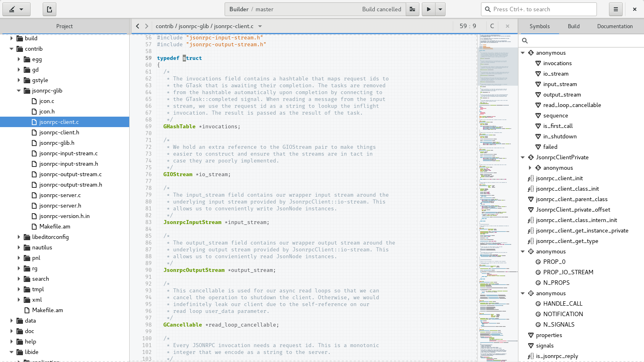Collapse the jsonrpc-glib folder
644x362 pixels.
click(19, 90)
